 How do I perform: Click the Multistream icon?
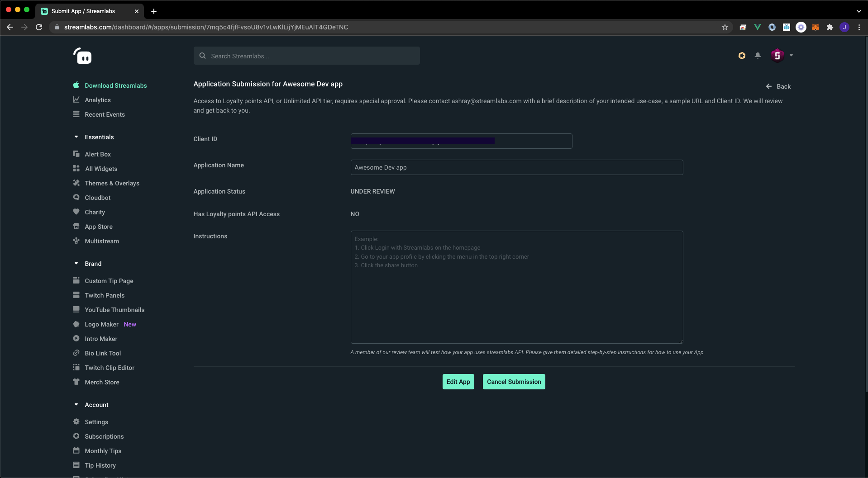[76, 241]
